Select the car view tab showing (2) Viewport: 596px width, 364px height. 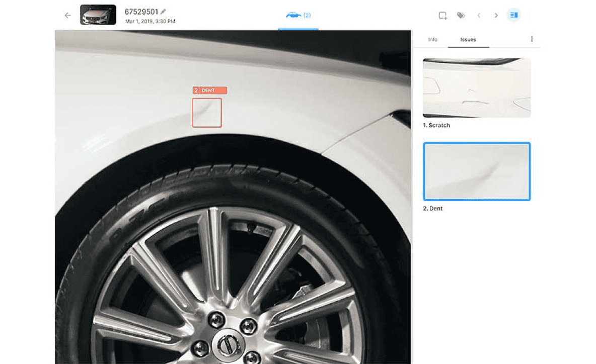pyautogui.click(x=298, y=15)
